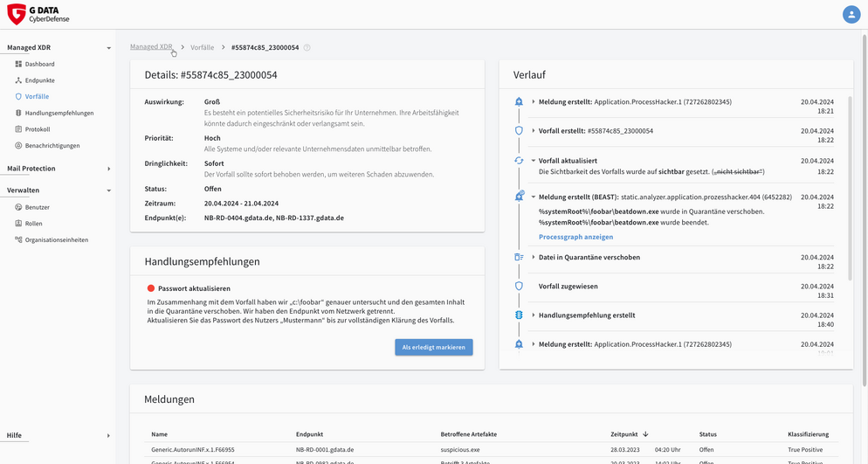Open the user profile avatar icon
The width and height of the screenshot is (868, 464).
point(851,14)
